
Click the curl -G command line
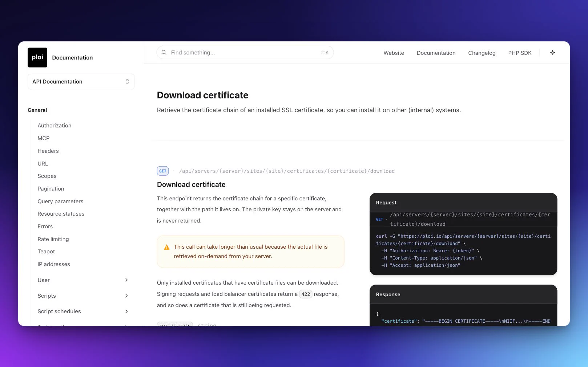(463, 240)
